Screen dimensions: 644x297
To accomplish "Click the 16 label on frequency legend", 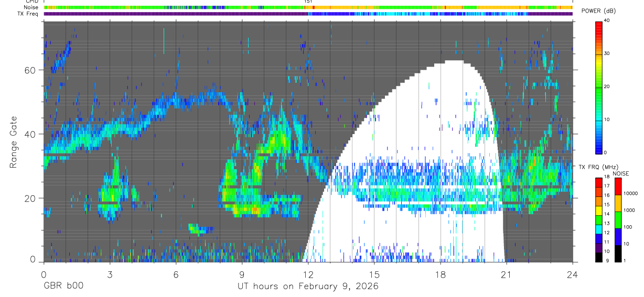I will pos(607,195).
